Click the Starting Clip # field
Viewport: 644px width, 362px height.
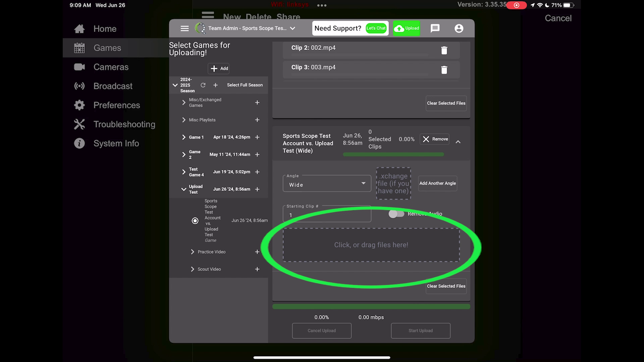[327, 214]
